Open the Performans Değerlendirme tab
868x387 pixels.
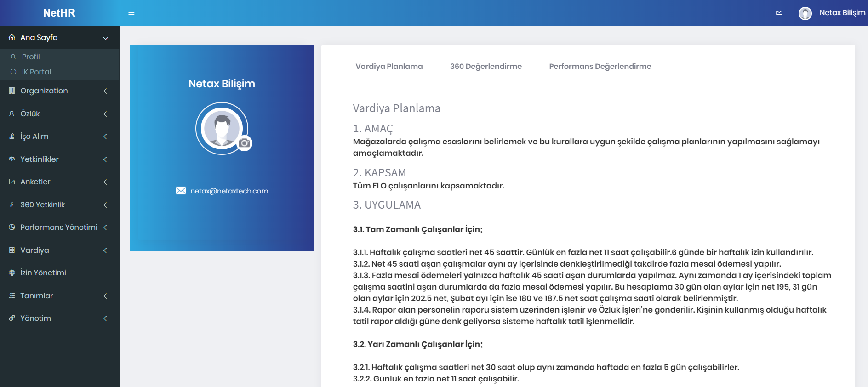[600, 66]
